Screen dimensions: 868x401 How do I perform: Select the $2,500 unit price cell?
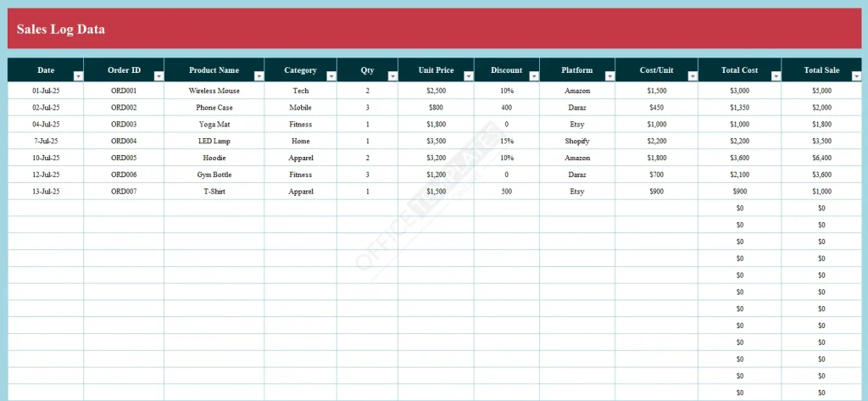click(437, 90)
